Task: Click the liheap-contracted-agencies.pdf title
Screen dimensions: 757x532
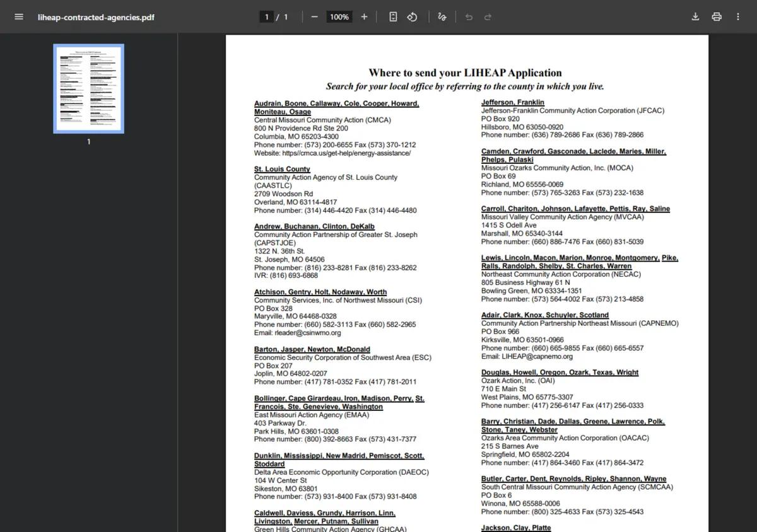Action: pyautogui.click(x=95, y=17)
